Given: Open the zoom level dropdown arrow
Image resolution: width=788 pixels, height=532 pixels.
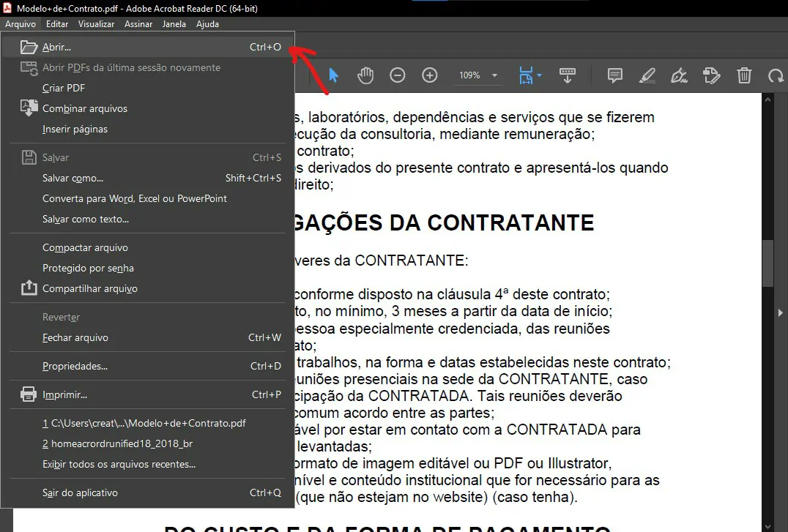Looking at the screenshot, I should pyautogui.click(x=494, y=75).
